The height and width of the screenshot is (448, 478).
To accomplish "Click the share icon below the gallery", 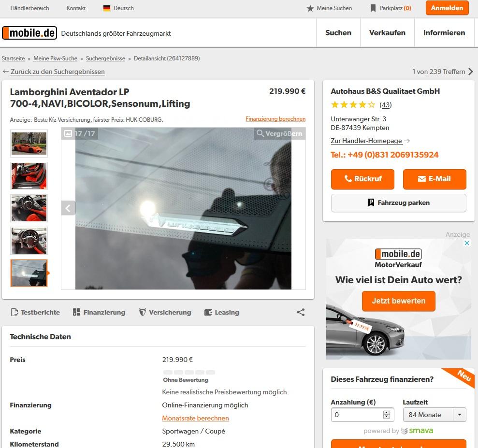I will click(301, 312).
